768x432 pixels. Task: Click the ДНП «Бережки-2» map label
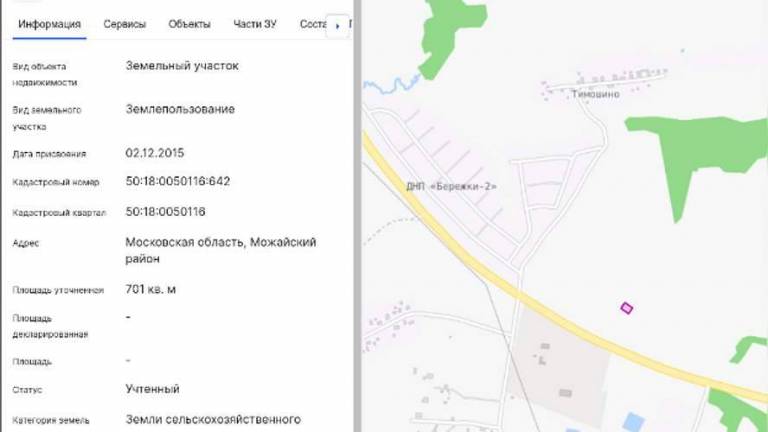[x=451, y=186]
